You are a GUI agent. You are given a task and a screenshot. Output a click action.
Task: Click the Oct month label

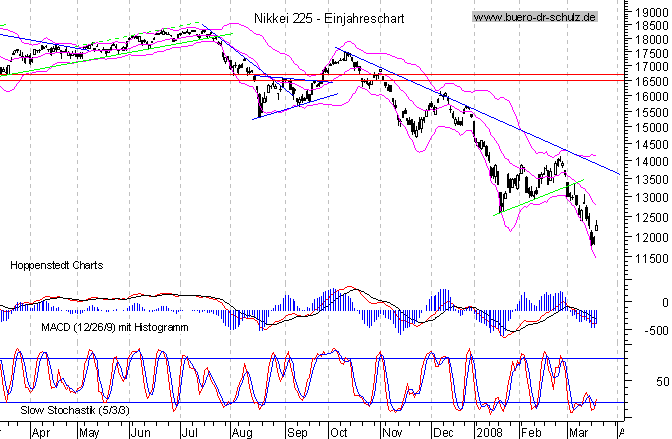pos(339,433)
